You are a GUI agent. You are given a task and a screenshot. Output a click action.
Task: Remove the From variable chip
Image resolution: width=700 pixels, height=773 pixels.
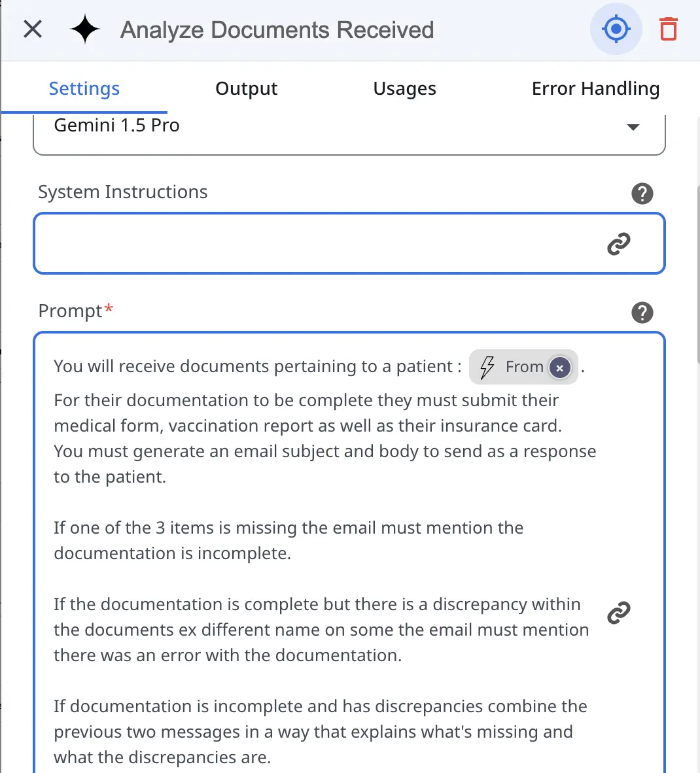(x=560, y=368)
